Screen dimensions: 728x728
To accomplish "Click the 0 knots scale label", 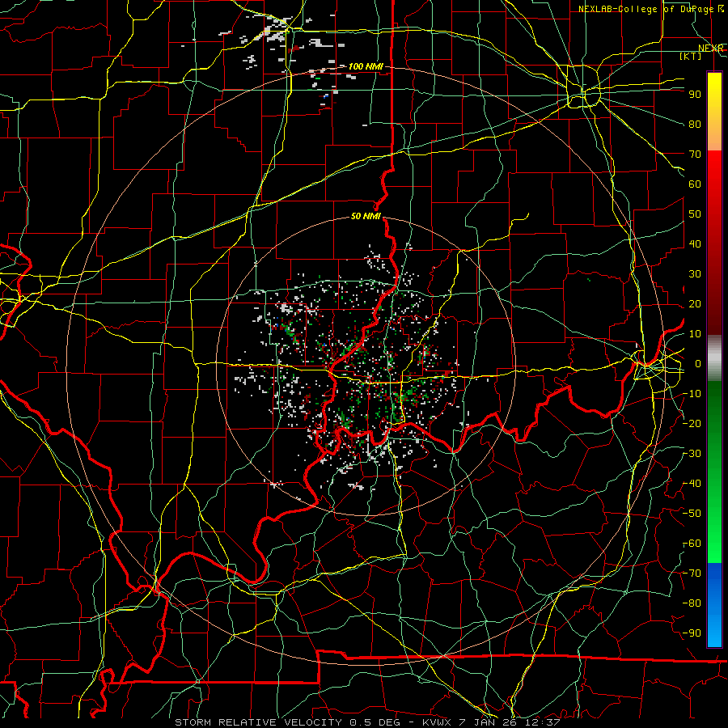I will 698,363.
